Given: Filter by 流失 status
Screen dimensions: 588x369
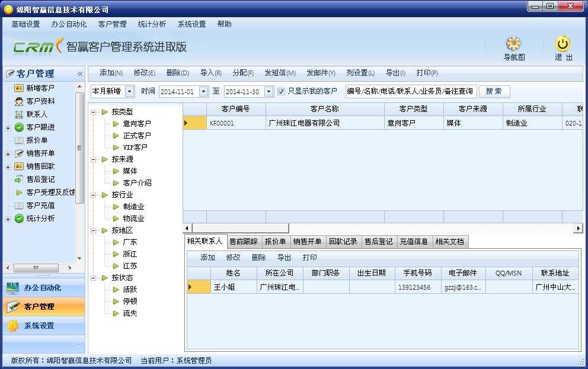Looking at the screenshot, I should pos(130,313).
